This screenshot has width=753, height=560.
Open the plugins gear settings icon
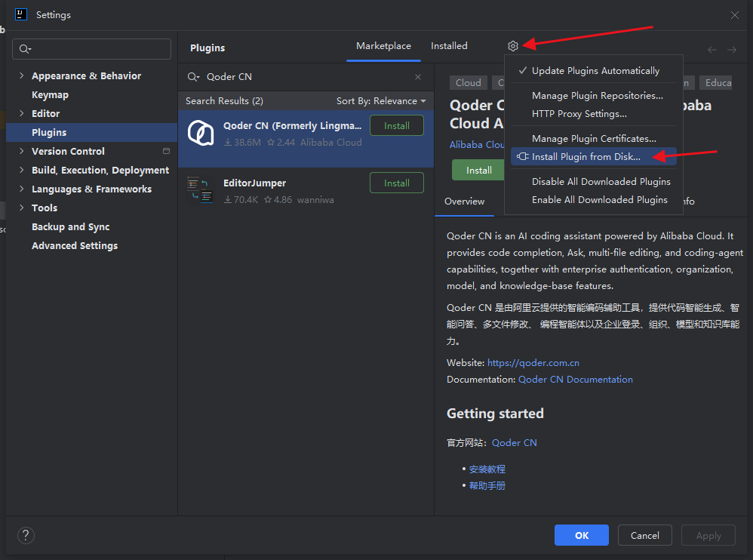tap(513, 46)
